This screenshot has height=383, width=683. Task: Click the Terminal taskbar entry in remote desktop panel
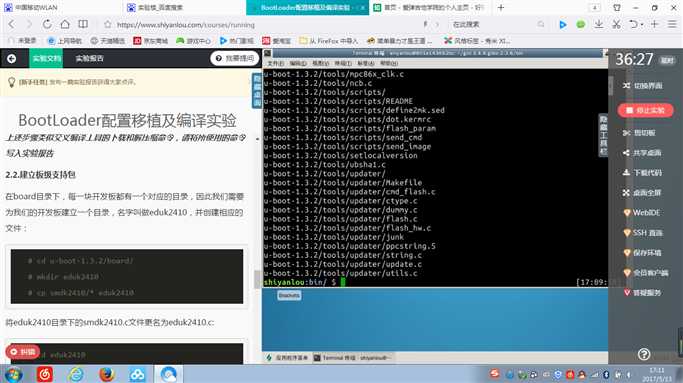click(354, 358)
